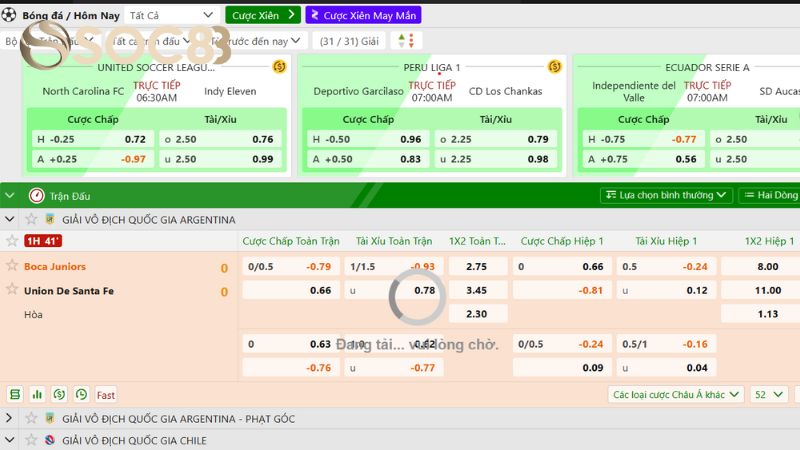
Task: Select first-half 0.5/1 over odds -0.16
Action: click(666, 344)
